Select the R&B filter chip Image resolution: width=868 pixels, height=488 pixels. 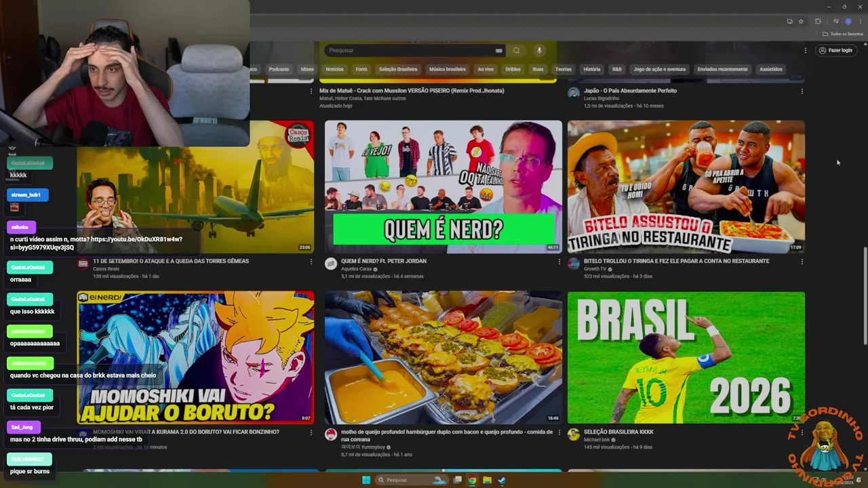pos(617,69)
